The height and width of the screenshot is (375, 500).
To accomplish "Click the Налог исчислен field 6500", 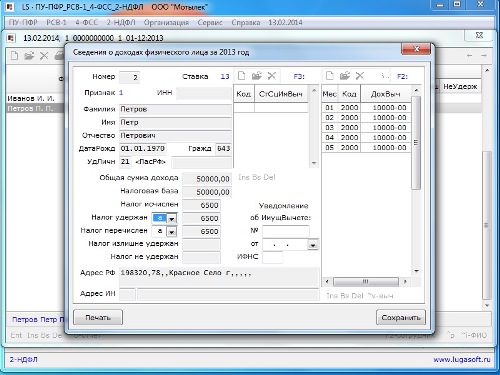I will coord(201,205).
